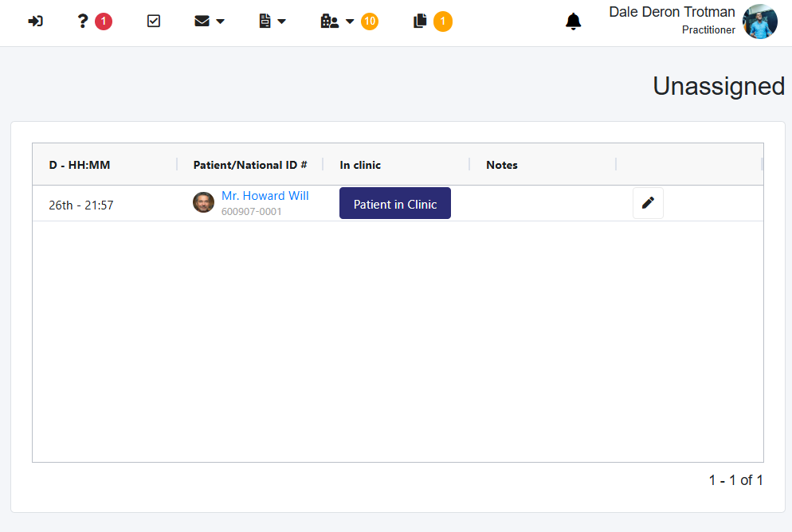Open the help question mark icon

tap(82, 22)
